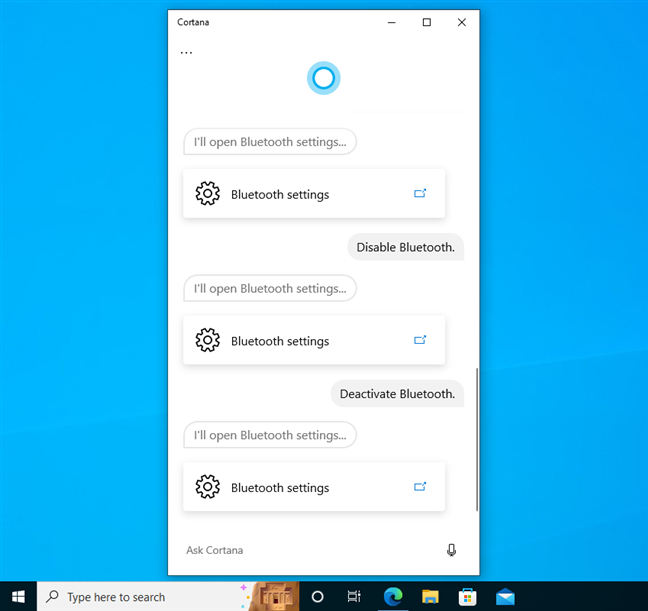648x611 pixels.
Task: Click the Cortana circle icon on taskbar
Action: click(317, 597)
